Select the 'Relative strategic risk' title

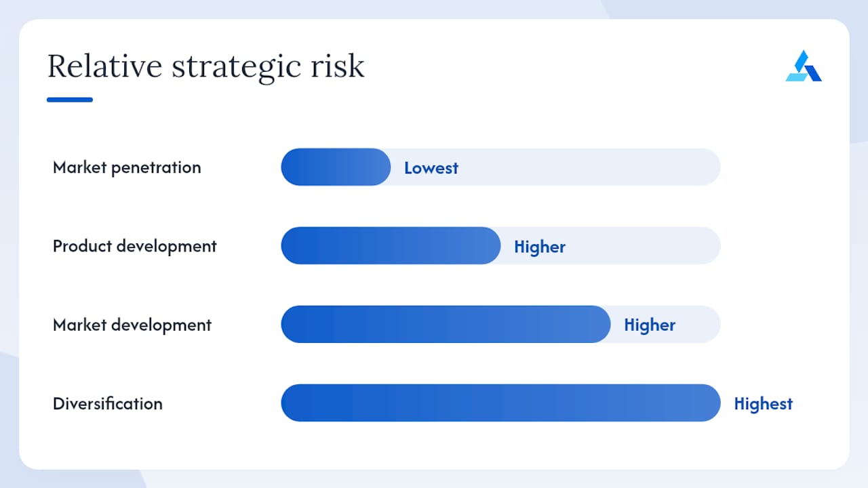pos(206,66)
